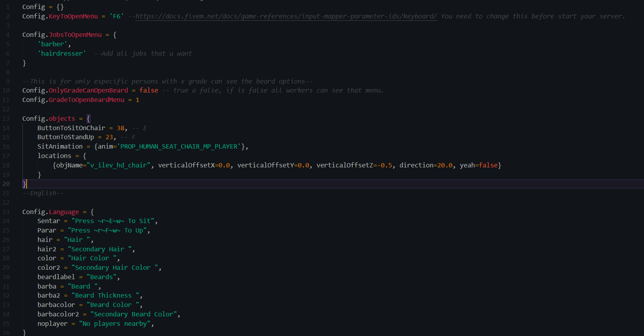
Task: Click the --English-- comment line
Action: tap(43, 193)
